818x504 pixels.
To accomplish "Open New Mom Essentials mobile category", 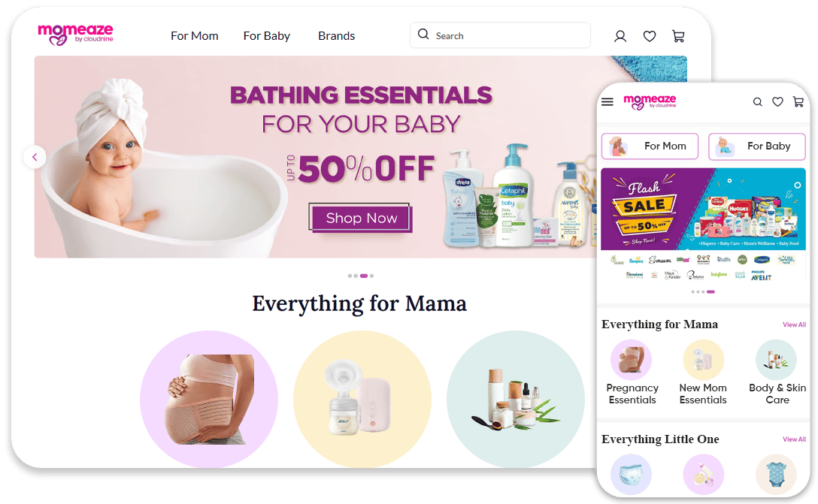I will [703, 372].
